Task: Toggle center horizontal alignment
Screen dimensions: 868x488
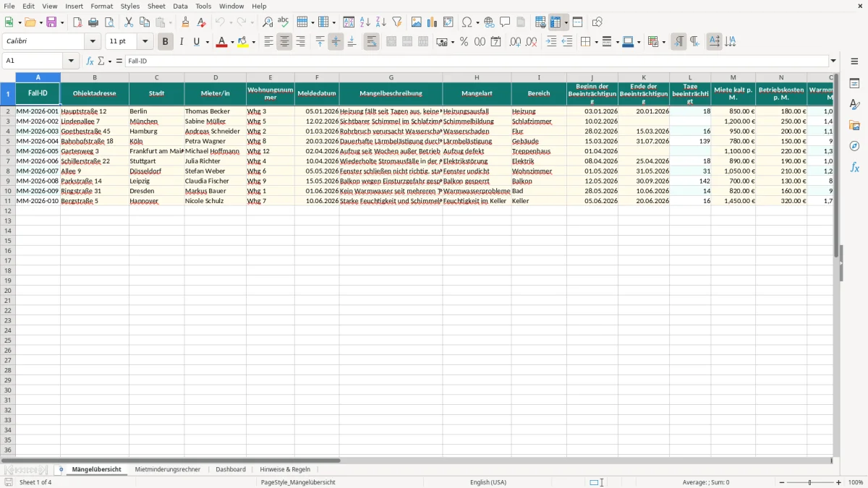Action: [x=284, y=42]
